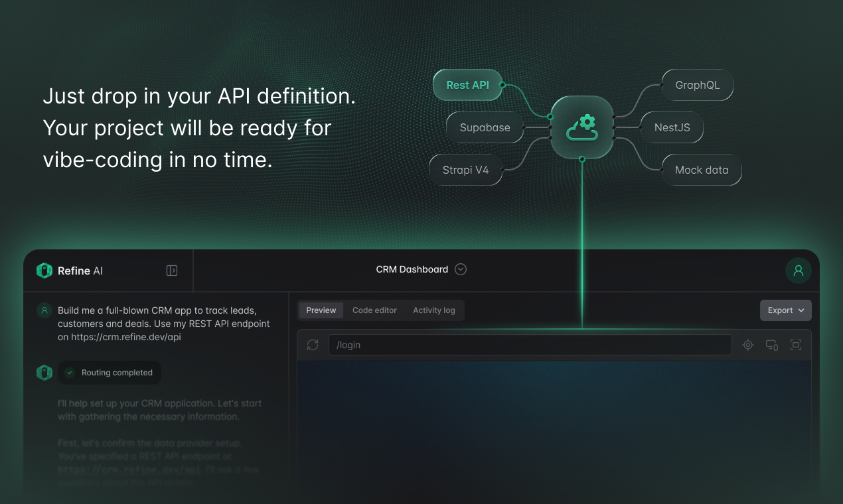Click the Routing completed status chip
843x504 pixels.
coord(110,373)
